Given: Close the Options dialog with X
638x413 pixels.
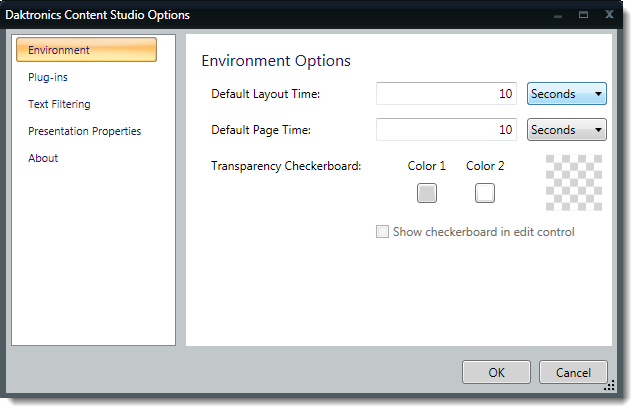Looking at the screenshot, I should point(608,16).
